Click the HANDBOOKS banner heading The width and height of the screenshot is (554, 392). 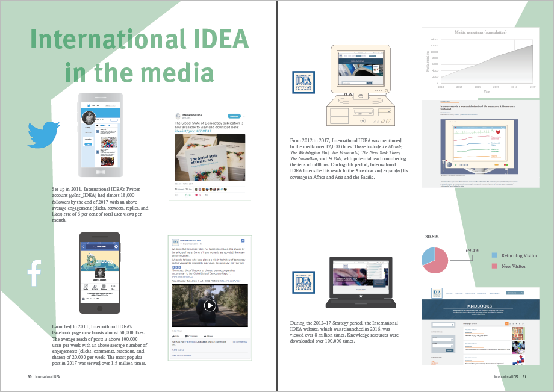[478, 306]
